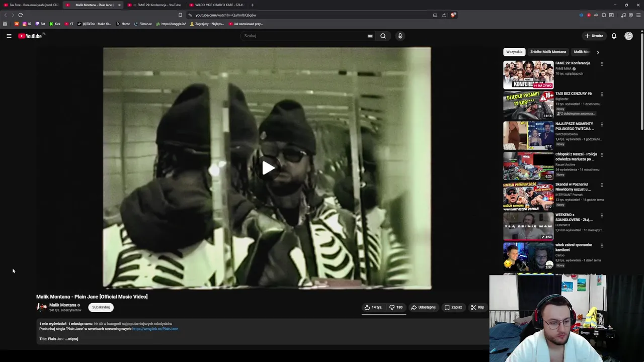This screenshot has height=362, width=644.
Task: Create a clip with Klip button
Action: 477,307
